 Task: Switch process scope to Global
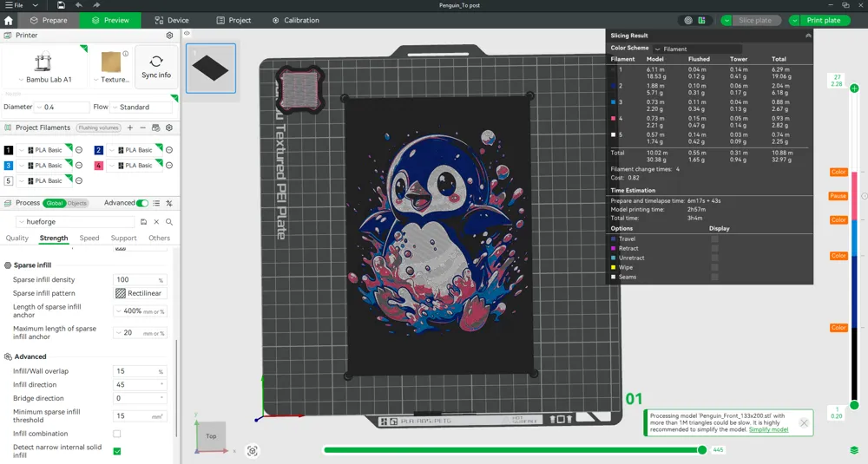coord(54,203)
